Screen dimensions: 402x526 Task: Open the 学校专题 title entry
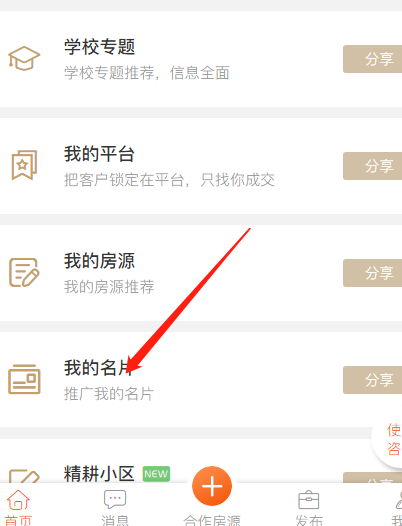pyautogui.click(x=99, y=47)
